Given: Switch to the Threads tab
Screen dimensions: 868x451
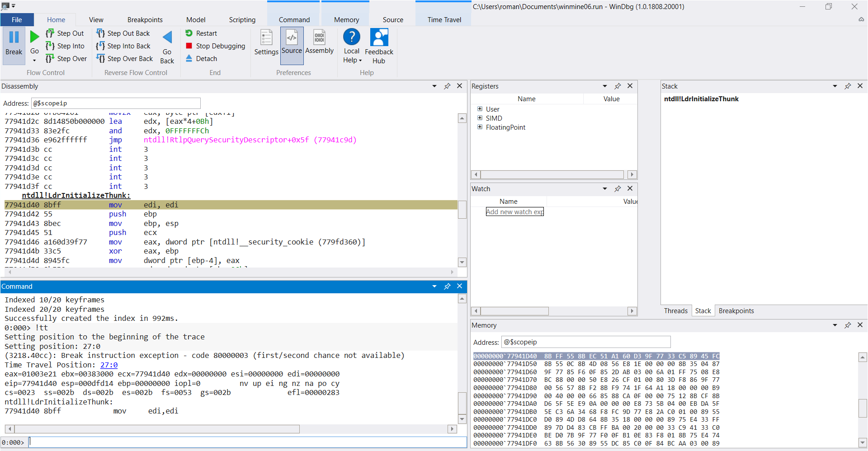Looking at the screenshot, I should click(676, 310).
